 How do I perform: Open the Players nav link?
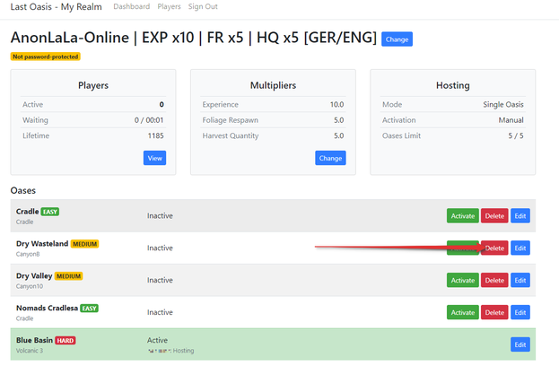point(169,6)
